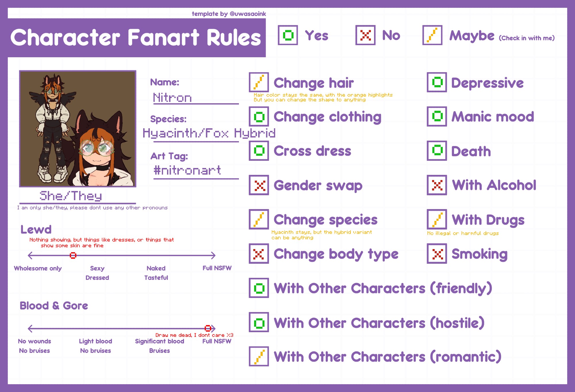This screenshot has width=575, height=392.
Task: Click the Depressive checkbox
Action: [x=437, y=82]
